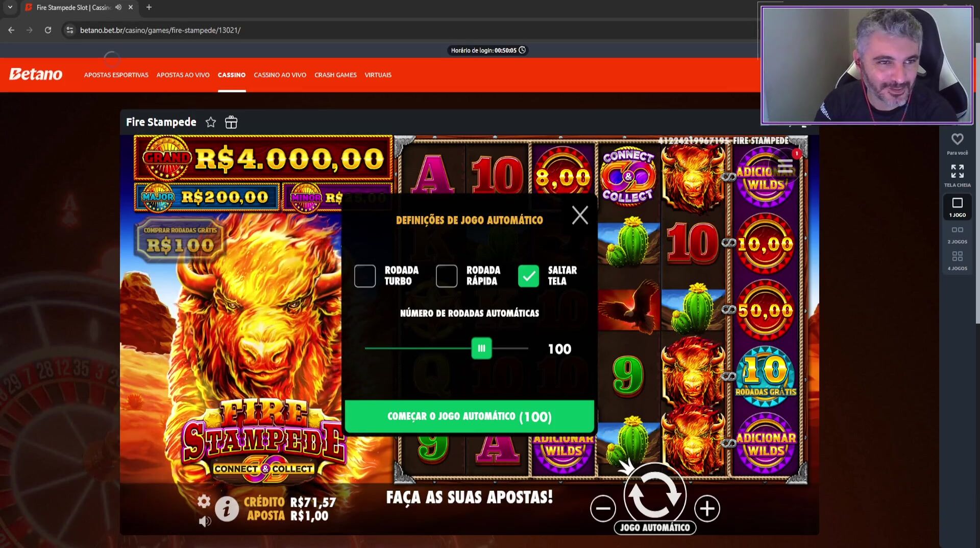980x548 pixels.
Task: Switch to the Tela Cheia fullscreen icon
Action: pyautogui.click(x=958, y=175)
